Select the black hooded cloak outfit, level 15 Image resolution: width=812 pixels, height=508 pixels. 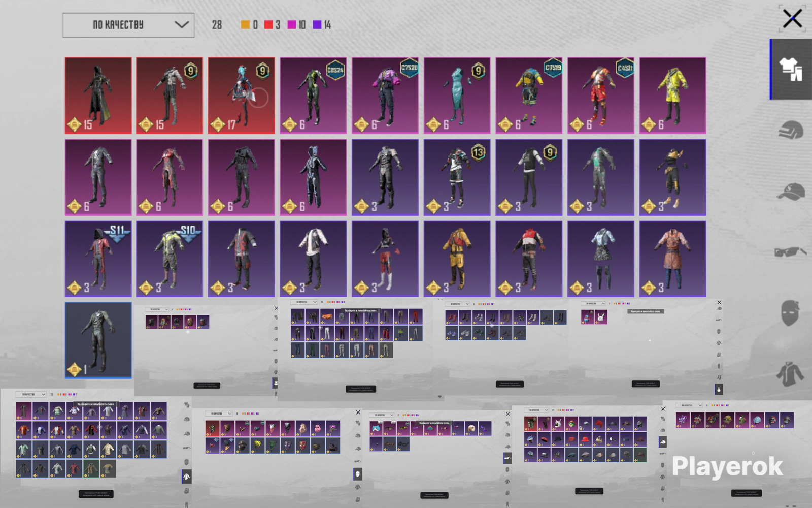[98, 96]
